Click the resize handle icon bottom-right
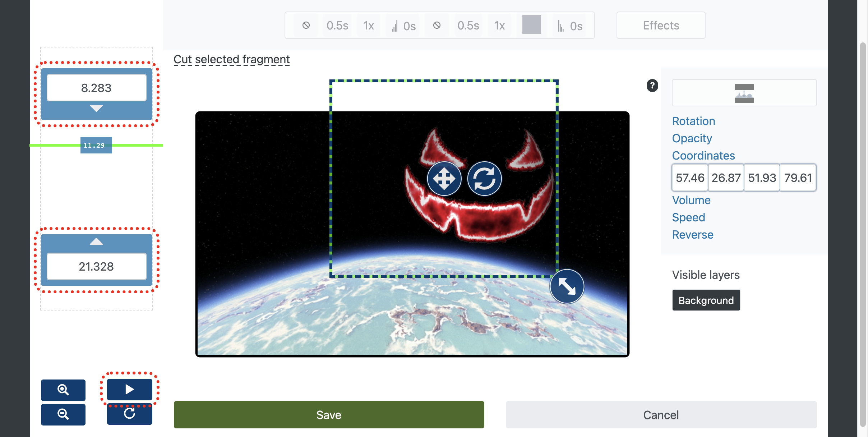The image size is (868, 437). 568,287
